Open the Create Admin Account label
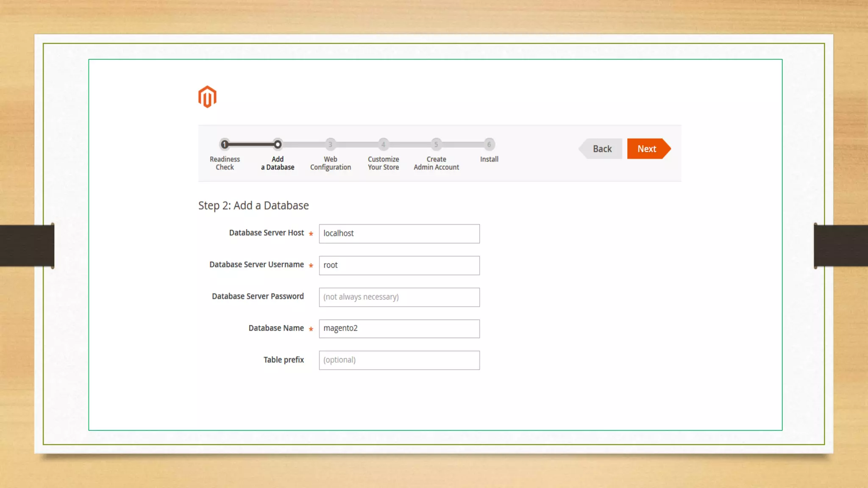Viewport: 868px width, 488px height. point(436,163)
